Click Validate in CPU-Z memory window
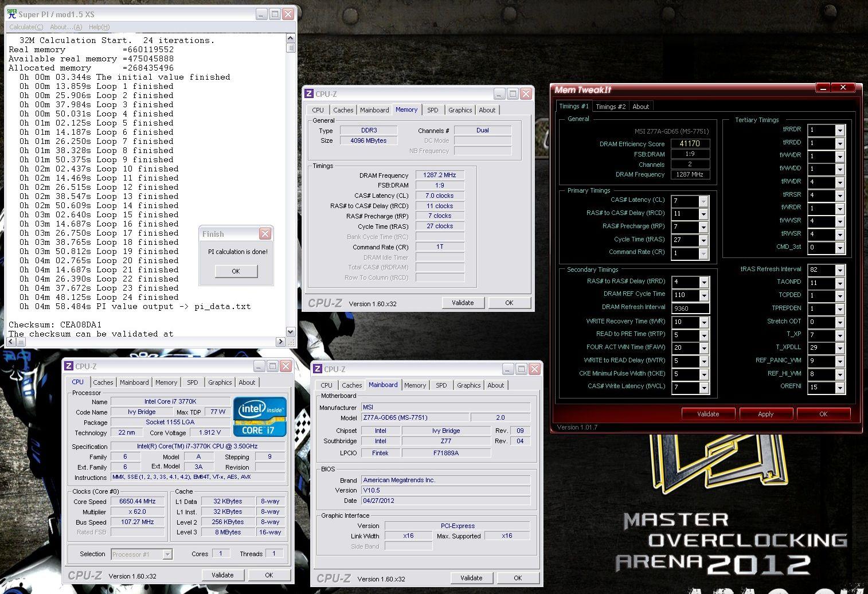The height and width of the screenshot is (594, 868). pos(463,303)
